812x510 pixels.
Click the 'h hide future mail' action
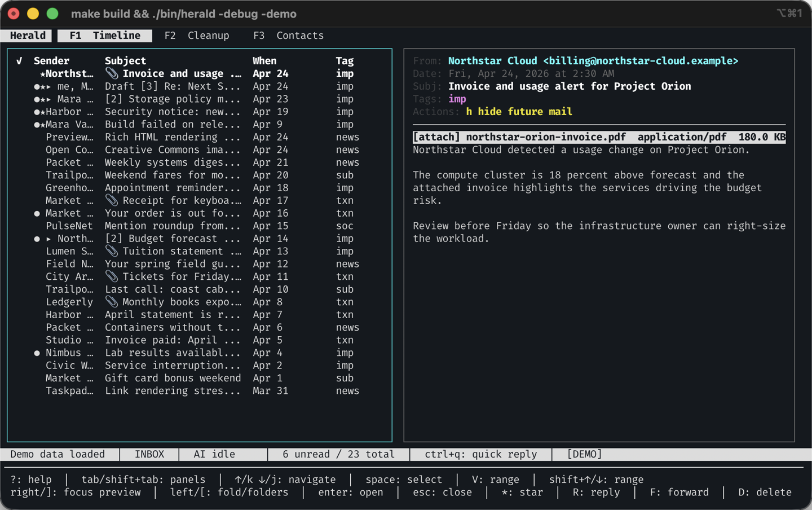coord(519,112)
